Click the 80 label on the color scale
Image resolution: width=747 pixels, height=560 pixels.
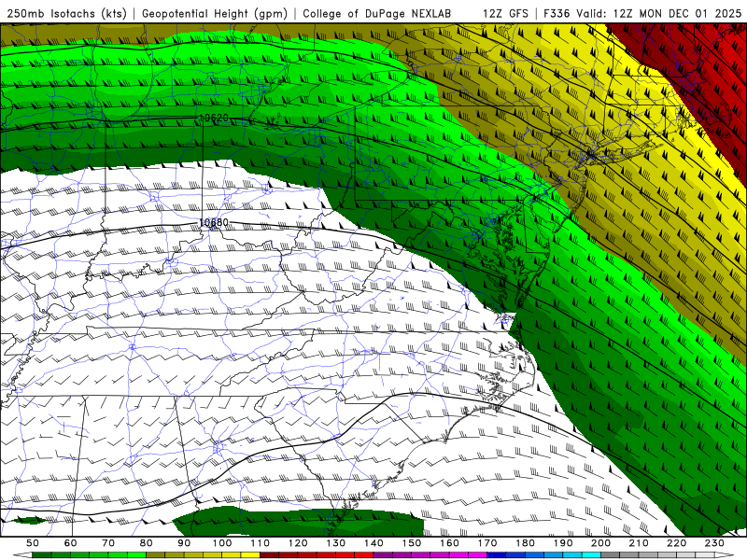(146, 543)
